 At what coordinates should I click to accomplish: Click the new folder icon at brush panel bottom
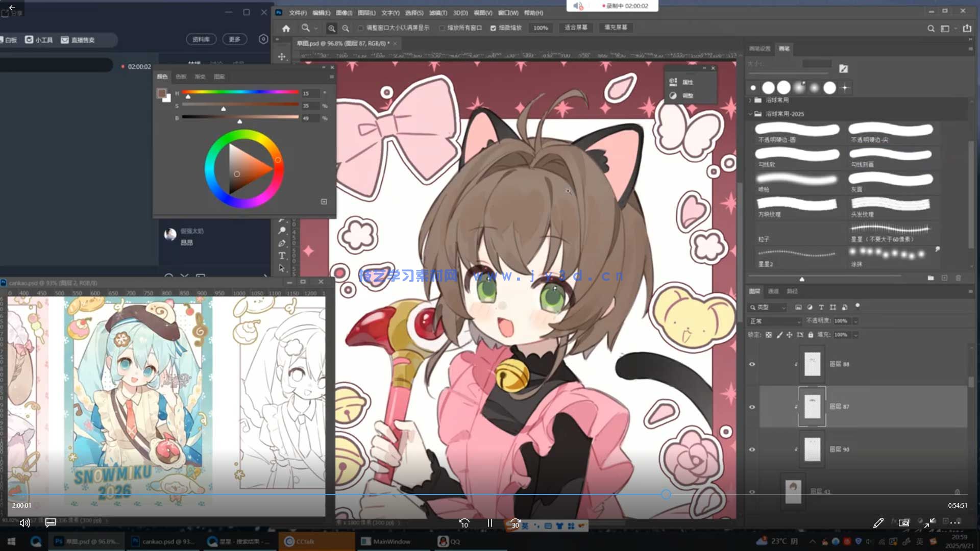[931, 278]
